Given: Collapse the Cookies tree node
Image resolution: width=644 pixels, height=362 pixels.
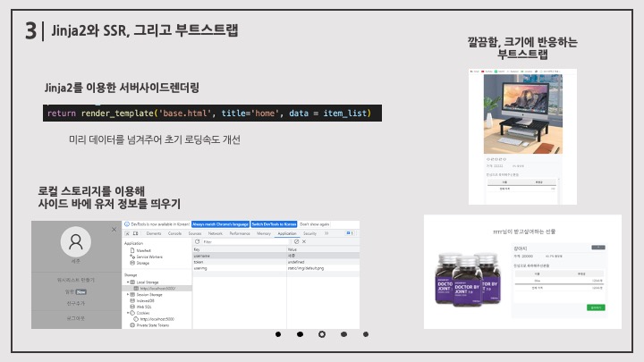Looking at the screenshot, I should tap(128, 313).
